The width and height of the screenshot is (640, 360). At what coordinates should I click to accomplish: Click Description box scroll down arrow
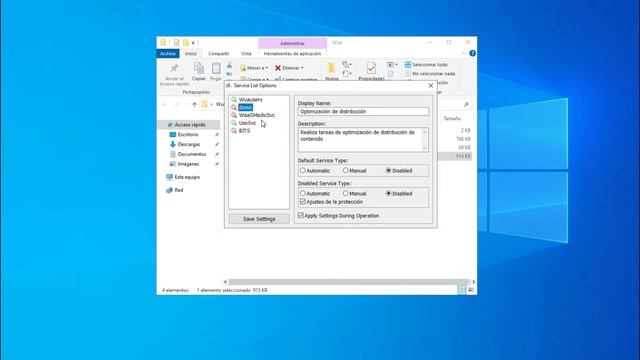point(425,148)
